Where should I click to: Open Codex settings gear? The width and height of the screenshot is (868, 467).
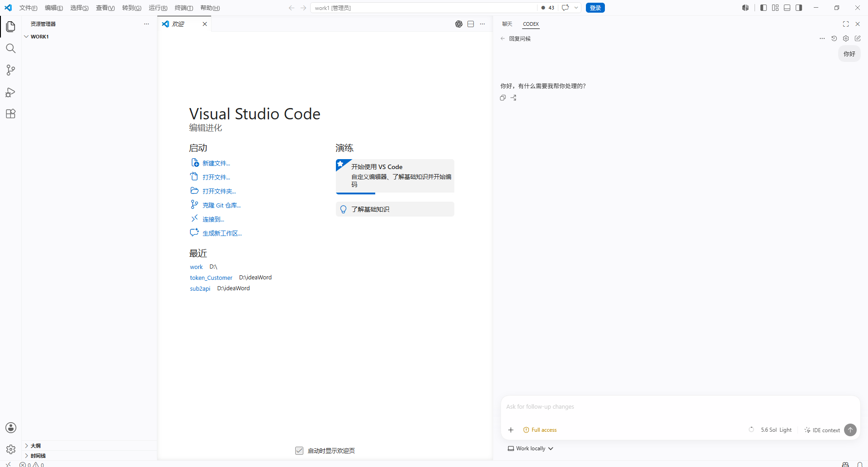[846, 38]
